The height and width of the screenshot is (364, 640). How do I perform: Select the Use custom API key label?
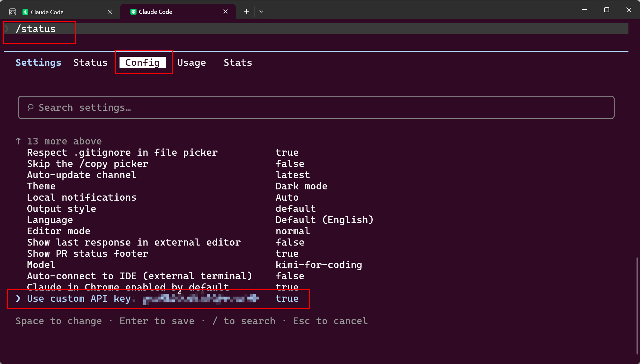pos(79,299)
